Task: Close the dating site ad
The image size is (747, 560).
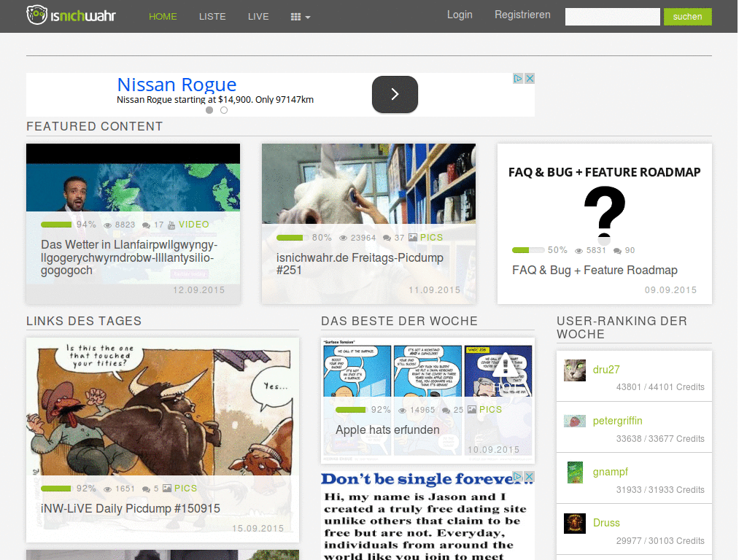Action: point(529,477)
